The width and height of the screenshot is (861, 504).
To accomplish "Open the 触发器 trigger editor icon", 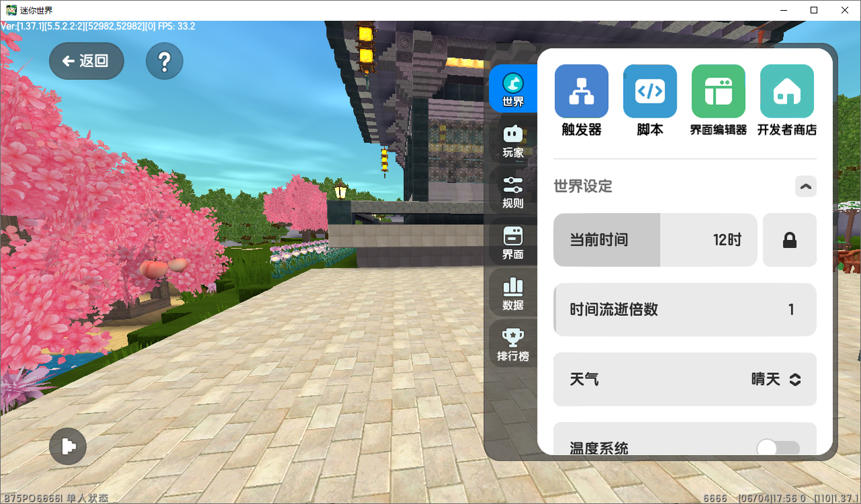I will [x=581, y=91].
